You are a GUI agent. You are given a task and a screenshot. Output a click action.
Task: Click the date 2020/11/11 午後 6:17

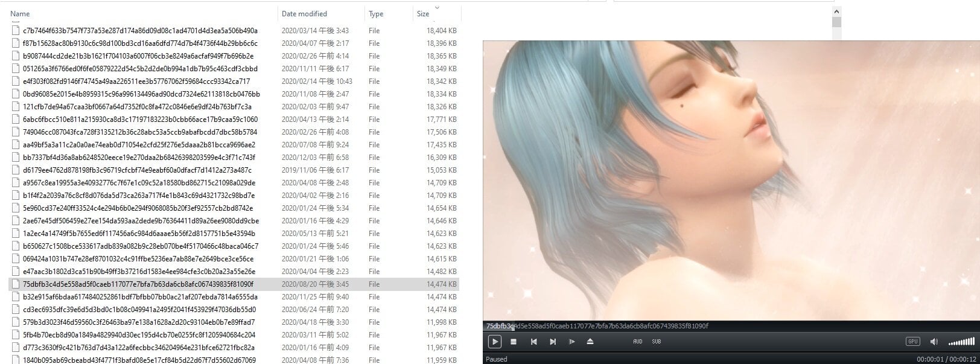pyautogui.click(x=315, y=69)
